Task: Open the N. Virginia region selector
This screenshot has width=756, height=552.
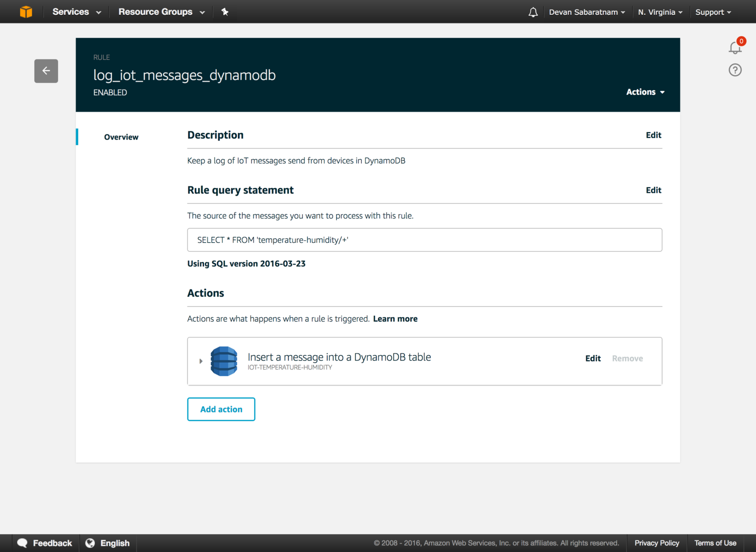Action: pos(660,12)
